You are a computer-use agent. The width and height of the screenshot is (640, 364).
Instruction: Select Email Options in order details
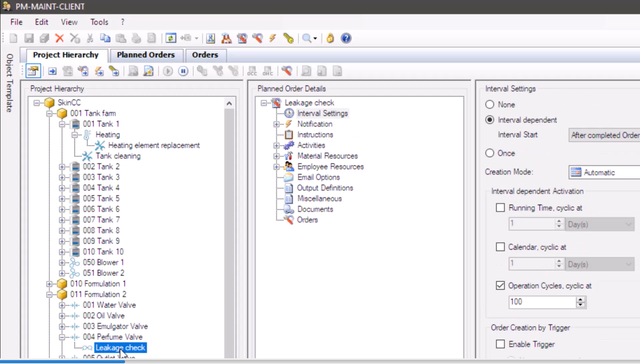point(318,177)
